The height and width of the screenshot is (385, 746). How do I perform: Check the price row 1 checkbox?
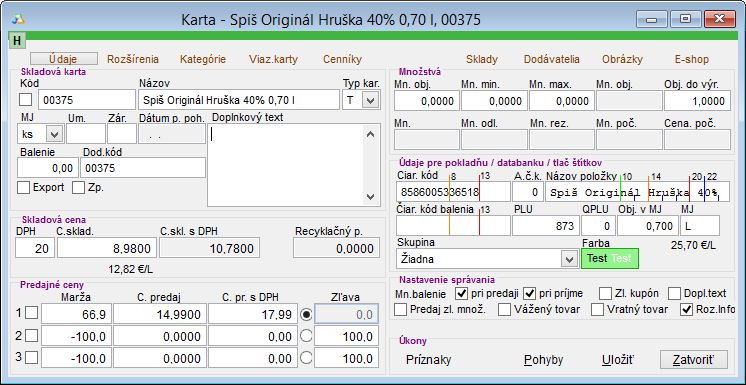31,313
